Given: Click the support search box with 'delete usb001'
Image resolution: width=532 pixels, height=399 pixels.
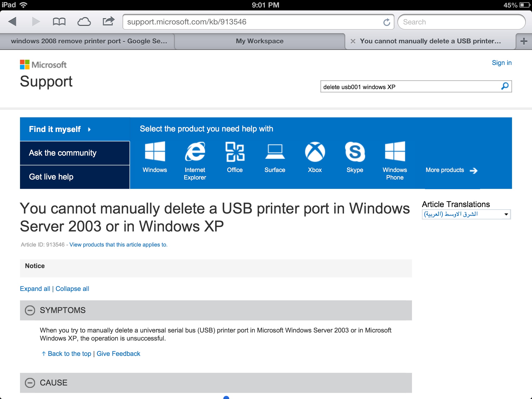Looking at the screenshot, I should [x=416, y=87].
